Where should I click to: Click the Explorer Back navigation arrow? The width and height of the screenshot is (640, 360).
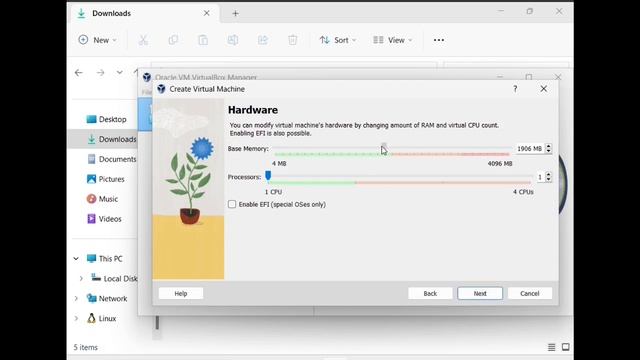pos(79,73)
